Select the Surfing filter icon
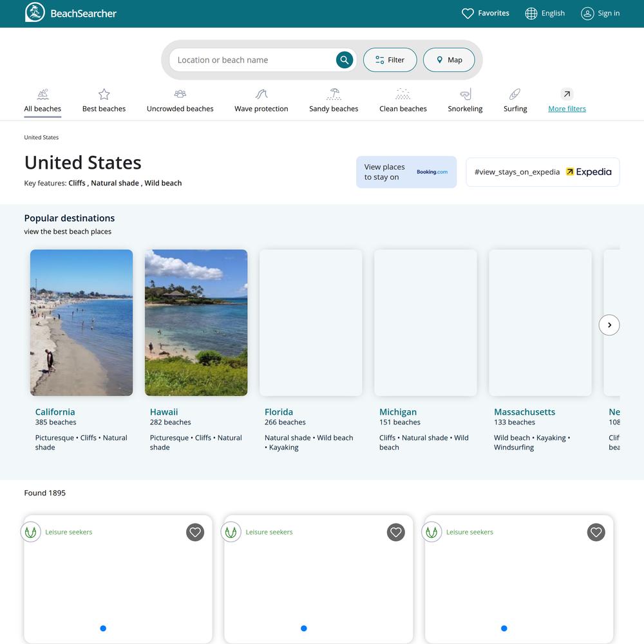The width and height of the screenshot is (644, 644). (x=515, y=94)
